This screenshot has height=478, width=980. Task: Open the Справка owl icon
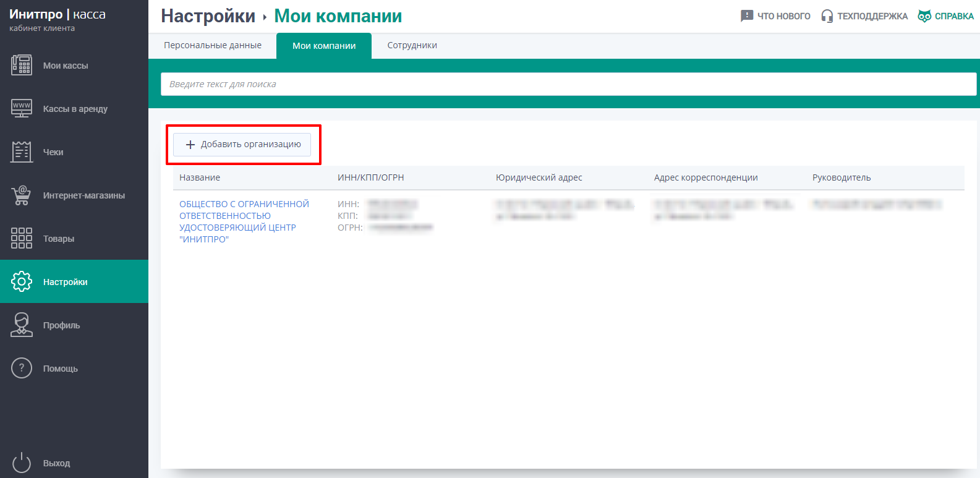[x=924, y=16]
